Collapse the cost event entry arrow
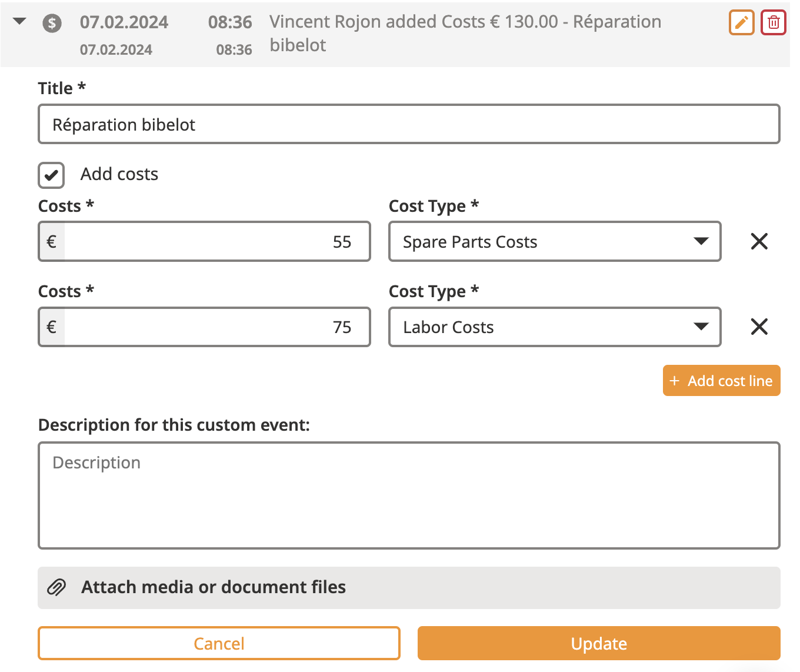 [20, 22]
